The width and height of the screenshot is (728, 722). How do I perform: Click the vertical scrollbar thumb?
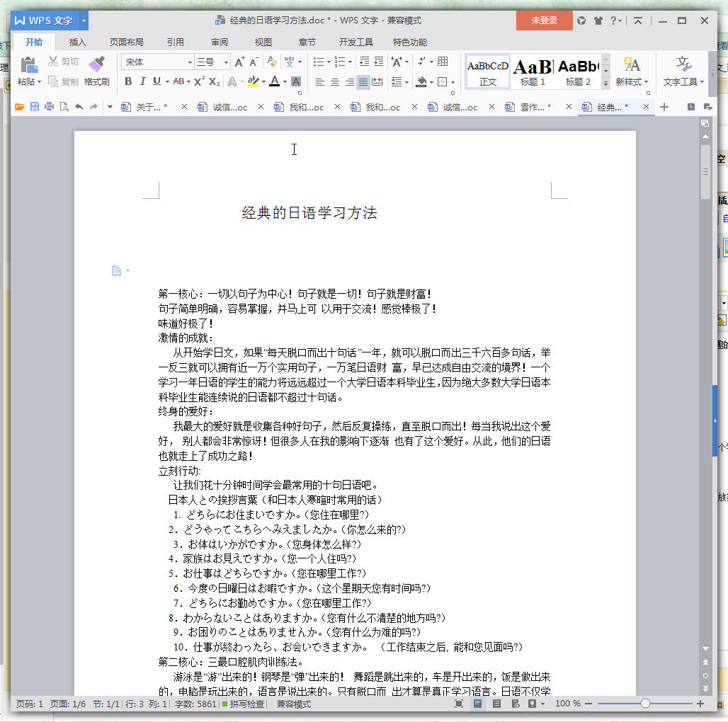[x=705, y=172]
